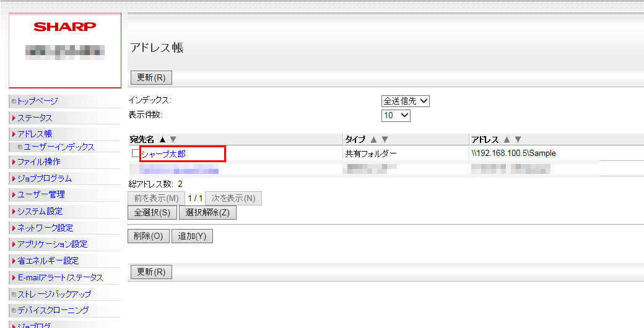Screen dimensions: 644x328
Task: Sort アドレス column descending
Action: pos(518,139)
